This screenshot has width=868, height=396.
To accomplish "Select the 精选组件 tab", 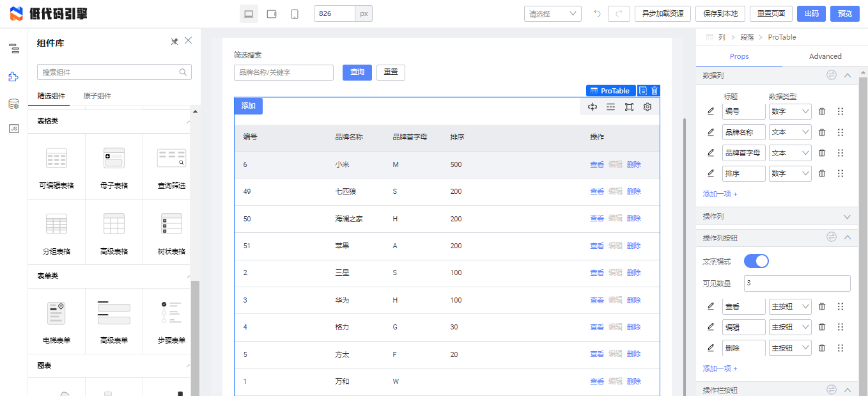I will (51, 96).
